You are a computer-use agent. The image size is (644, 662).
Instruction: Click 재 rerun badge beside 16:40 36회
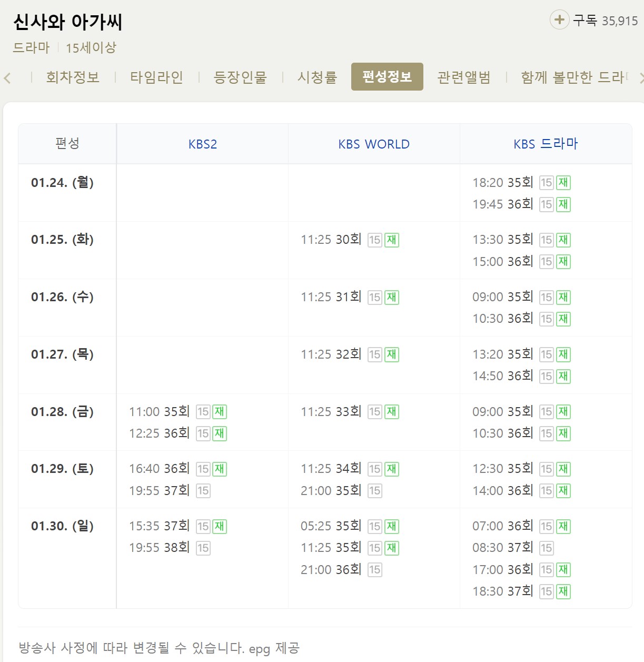220,469
